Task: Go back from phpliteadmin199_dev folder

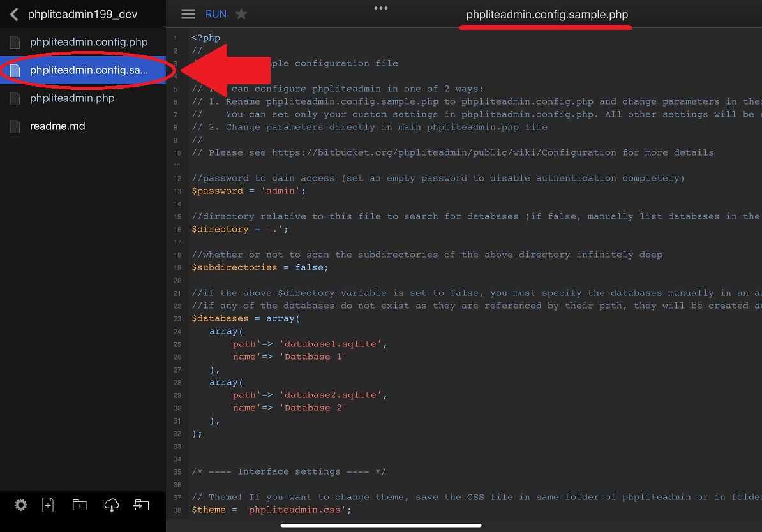Action: pos(14,15)
